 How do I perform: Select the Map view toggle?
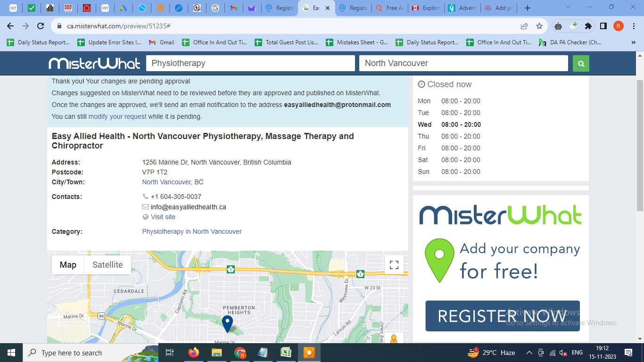click(x=68, y=265)
